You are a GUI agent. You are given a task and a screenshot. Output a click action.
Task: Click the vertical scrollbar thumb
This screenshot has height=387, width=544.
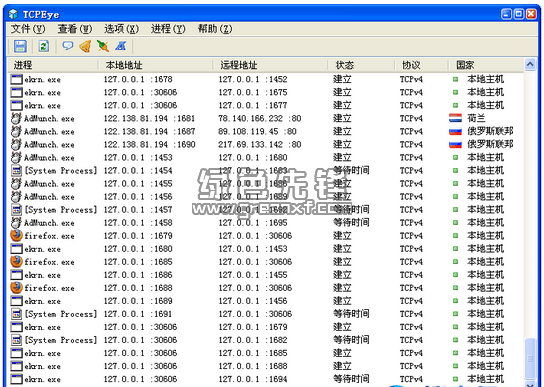[530, 359]
